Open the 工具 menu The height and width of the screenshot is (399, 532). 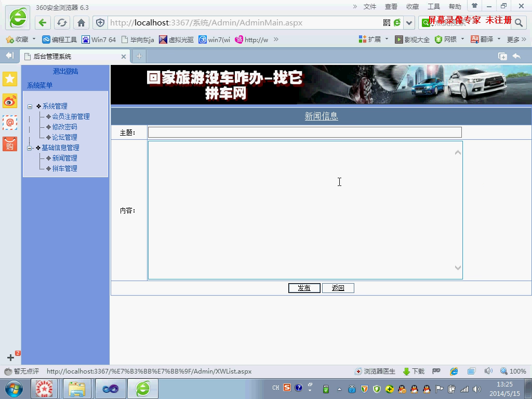(434, 6)
